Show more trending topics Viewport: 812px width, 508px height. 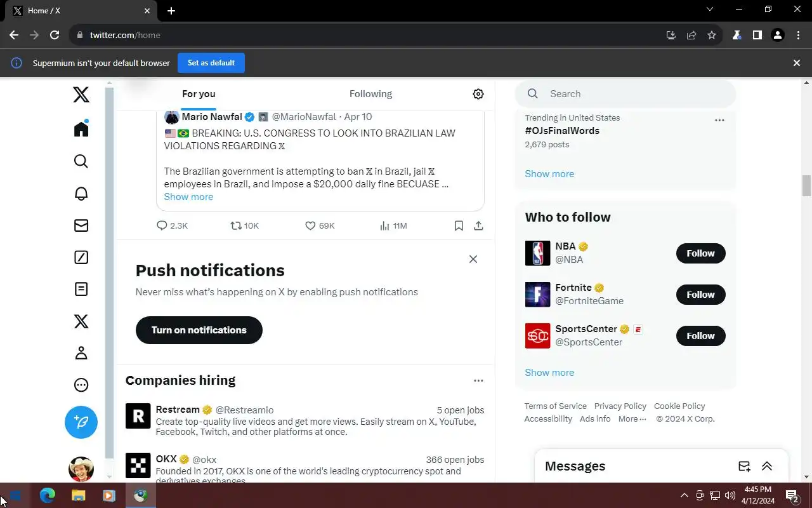[549, 174]
